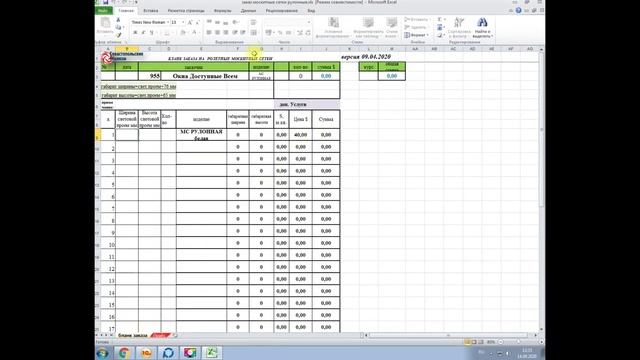Viewport: 640px width, 360px height.
Task: Click the Format Painter brush icon
Action: [x=118, y=36]
